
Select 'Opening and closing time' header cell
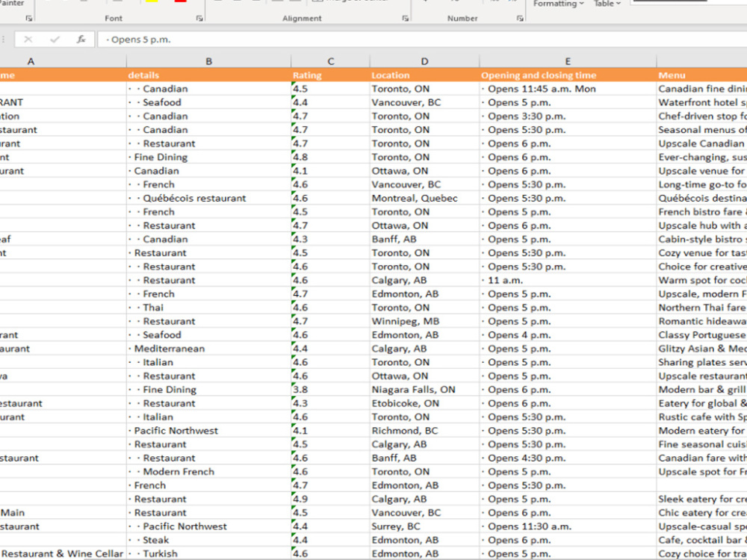(x=568, y=75)
